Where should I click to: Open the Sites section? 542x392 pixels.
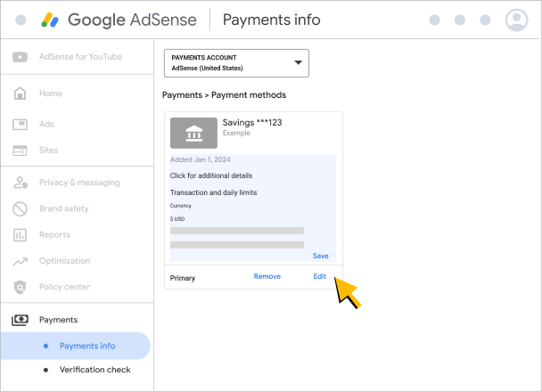[x=48, y=151]
